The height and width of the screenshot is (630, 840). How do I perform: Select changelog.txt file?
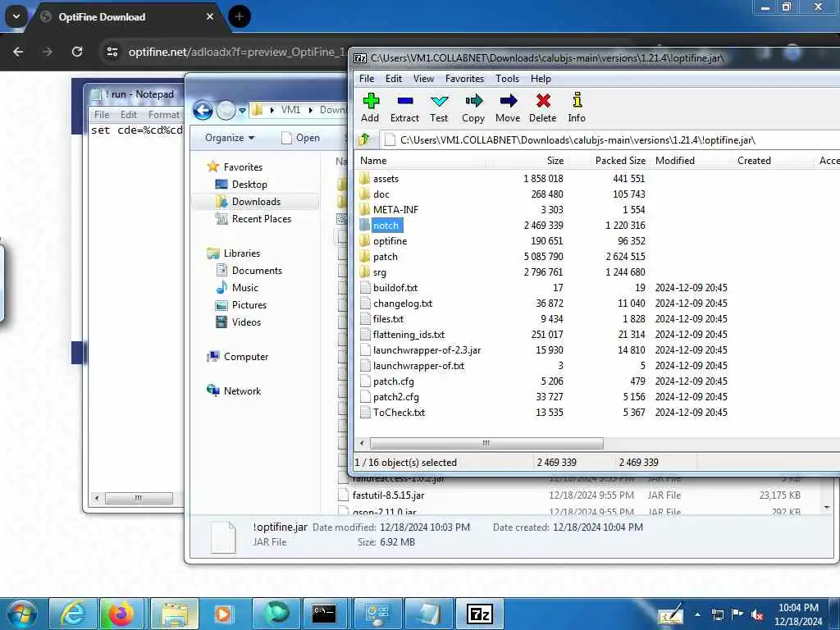402,304
